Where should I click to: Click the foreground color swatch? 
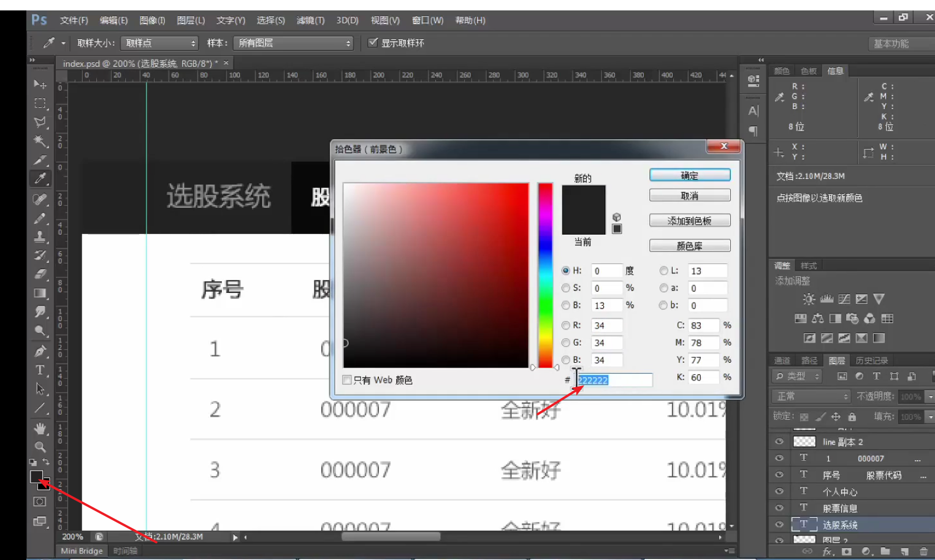[36, 476]
